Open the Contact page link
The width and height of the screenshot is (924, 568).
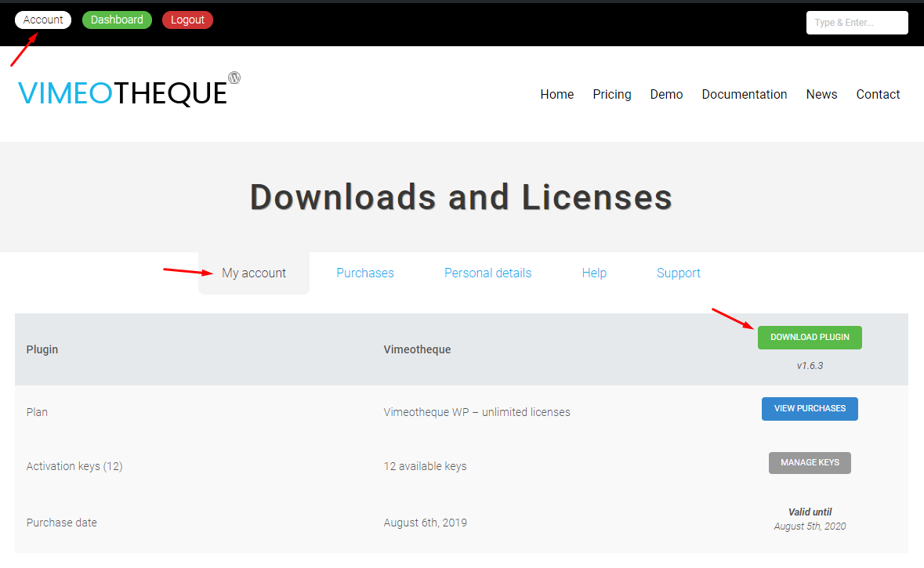coord(878,94)
